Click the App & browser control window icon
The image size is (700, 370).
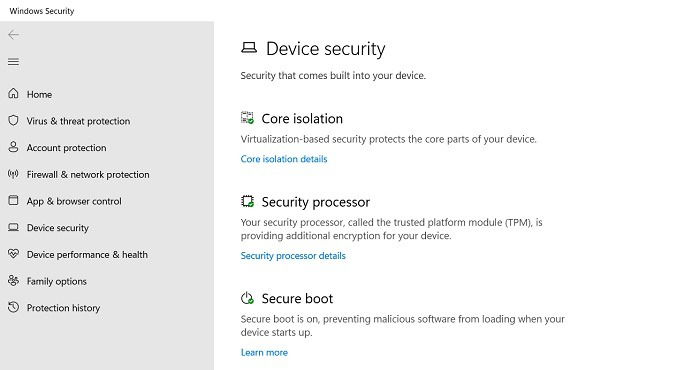click(x=13, y=200)
